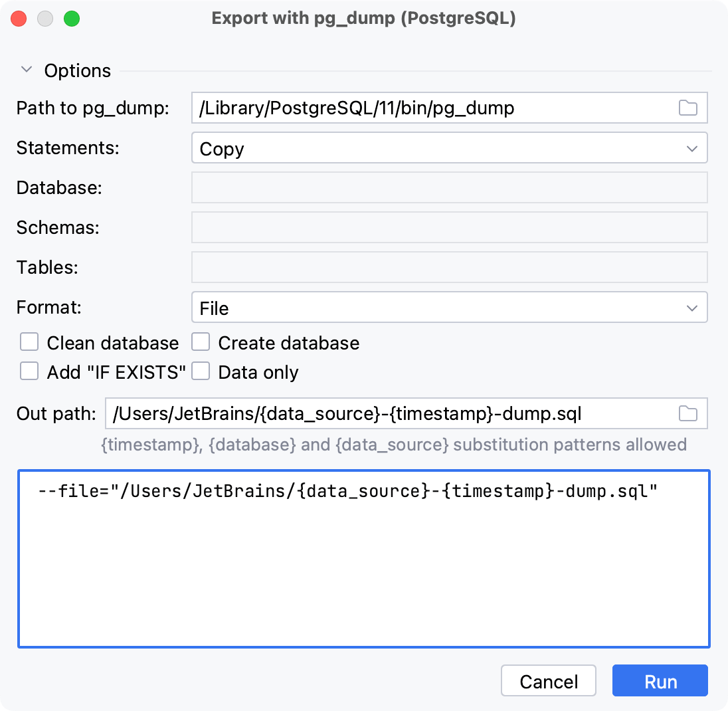Click the command arguments text area
Image resolution: width=728 pixels, height=711 pixels.
point(364,559)
